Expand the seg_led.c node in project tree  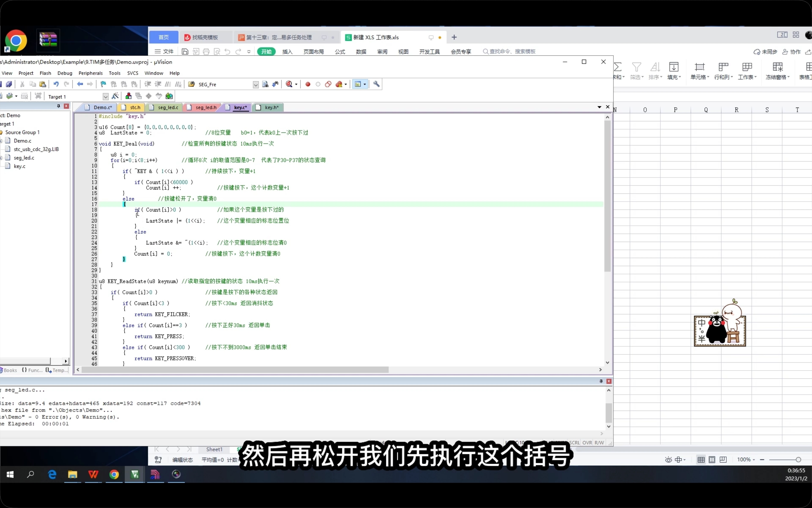[x=1, y=157]
